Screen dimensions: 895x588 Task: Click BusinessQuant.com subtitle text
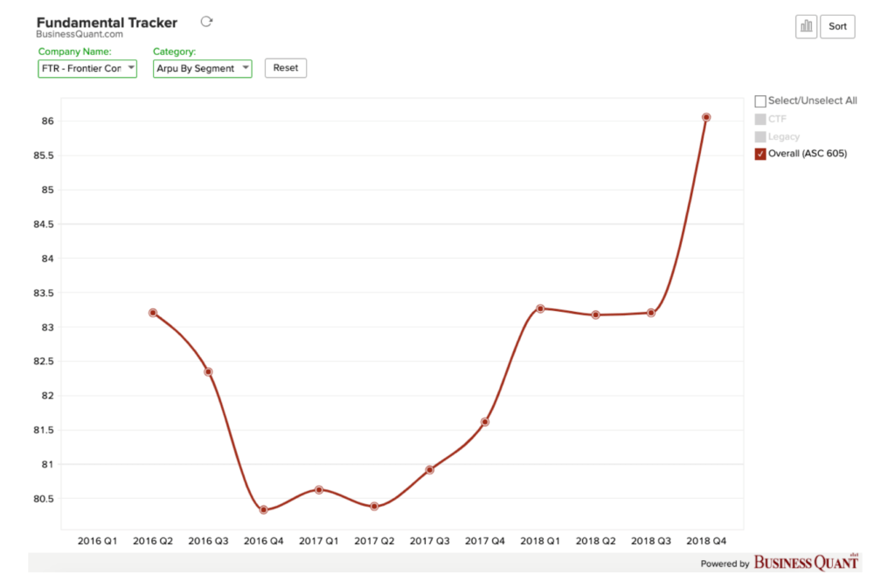[80, 34]
